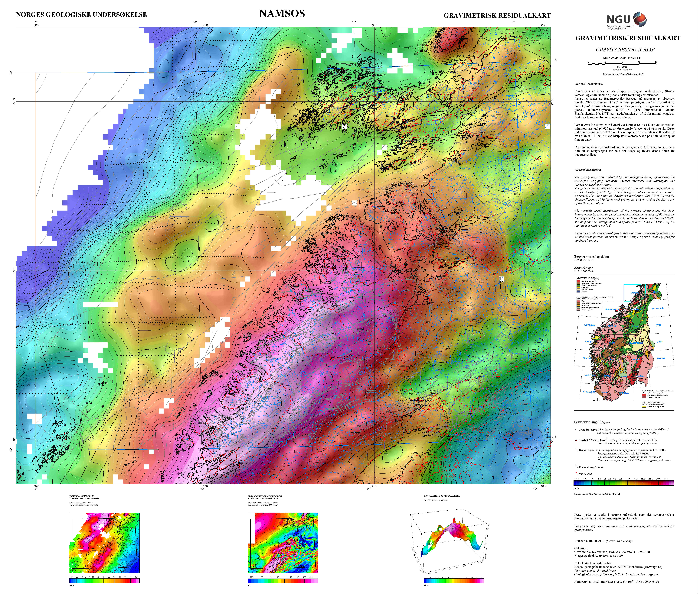Click the Forkastning fault line symbol
Screen dimensions: 700x594
pos(577,466)
